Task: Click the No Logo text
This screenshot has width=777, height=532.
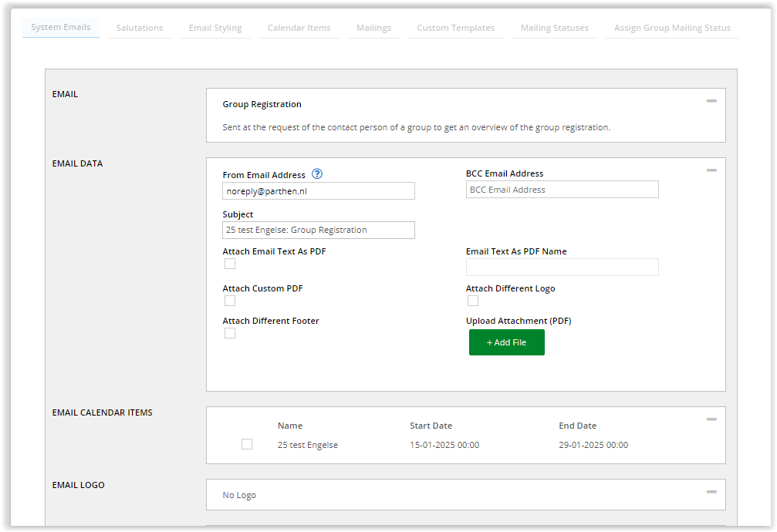Action: (239, 495)
